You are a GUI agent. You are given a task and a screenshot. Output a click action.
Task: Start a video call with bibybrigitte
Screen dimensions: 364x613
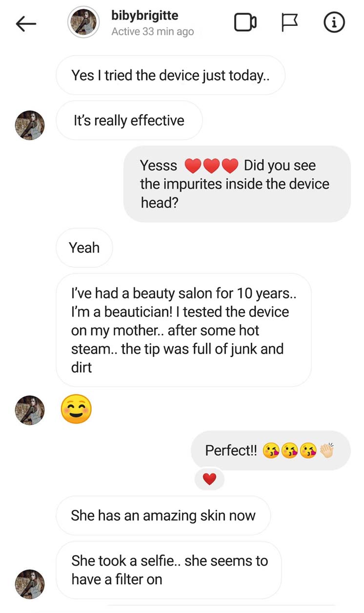(x=245, y=22)
